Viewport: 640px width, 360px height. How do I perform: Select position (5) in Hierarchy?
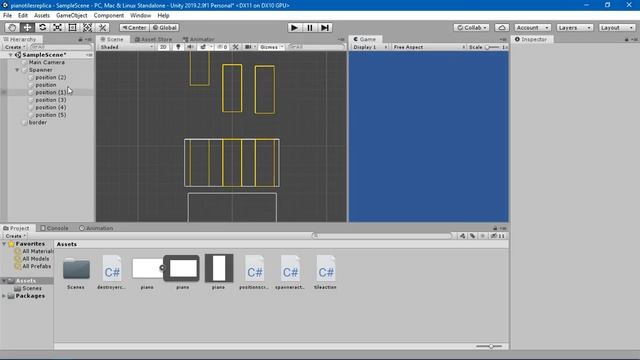pos(51,115)
